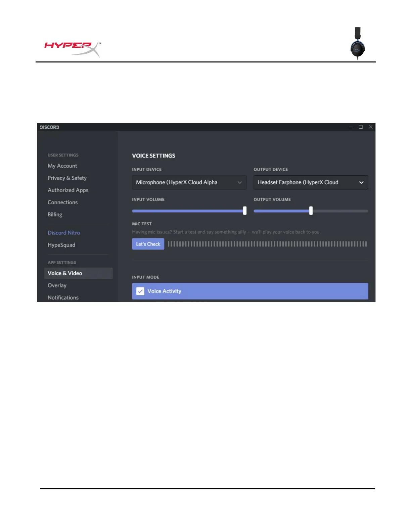Select the Voice Activity input mode row
Image resolution: width=411 pixels, height=532 pixels.
(x=250, y=291)
